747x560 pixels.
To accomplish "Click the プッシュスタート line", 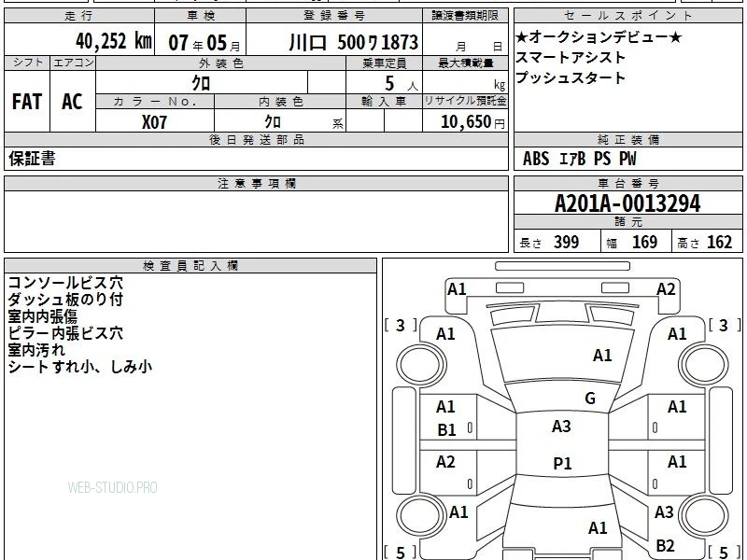I will [x=571, y=77].
